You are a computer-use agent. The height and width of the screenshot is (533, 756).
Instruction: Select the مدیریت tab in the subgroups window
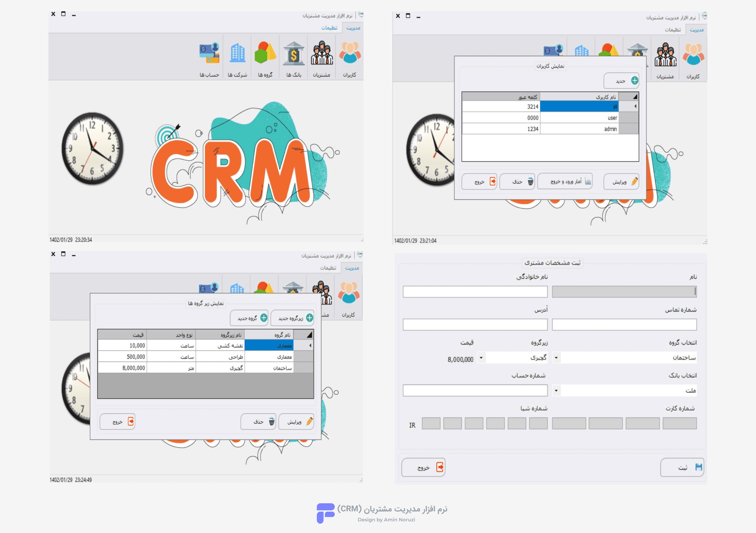(x=352, y=268)
